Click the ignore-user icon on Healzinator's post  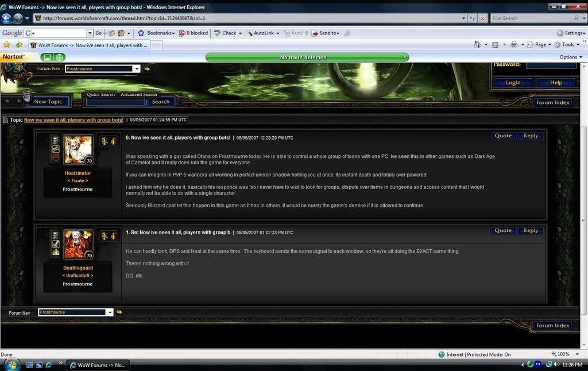114,141
